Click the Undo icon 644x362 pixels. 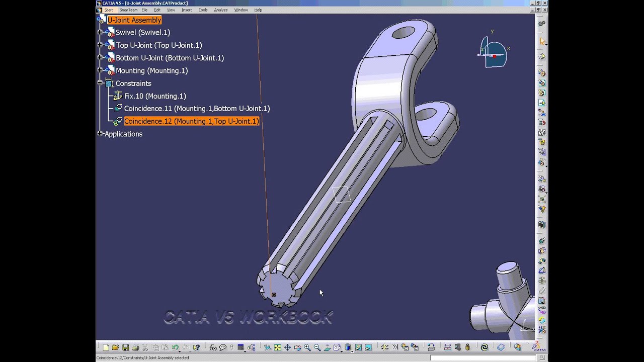pyautogui.click(x=175, y=347)
